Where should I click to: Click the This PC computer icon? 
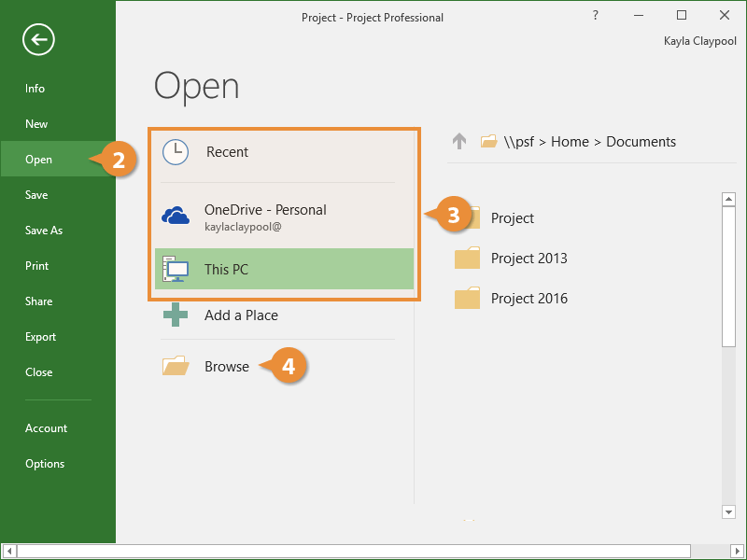[x=176, y=269]
